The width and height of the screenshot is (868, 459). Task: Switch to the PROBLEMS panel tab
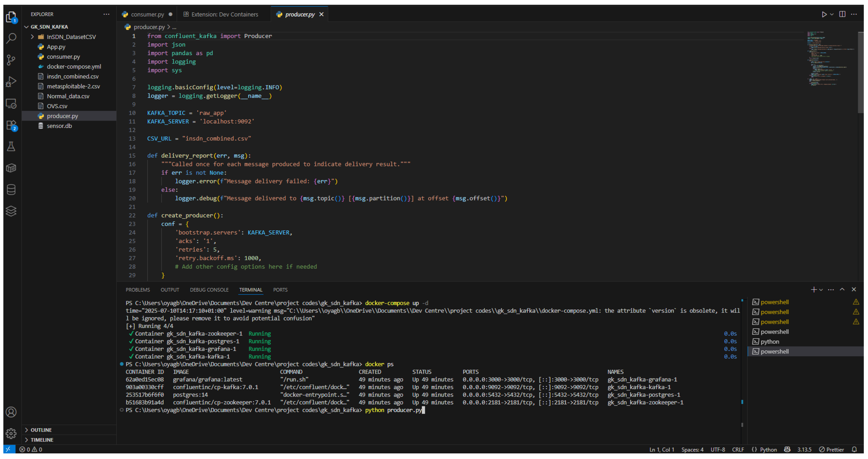(138, 290)
